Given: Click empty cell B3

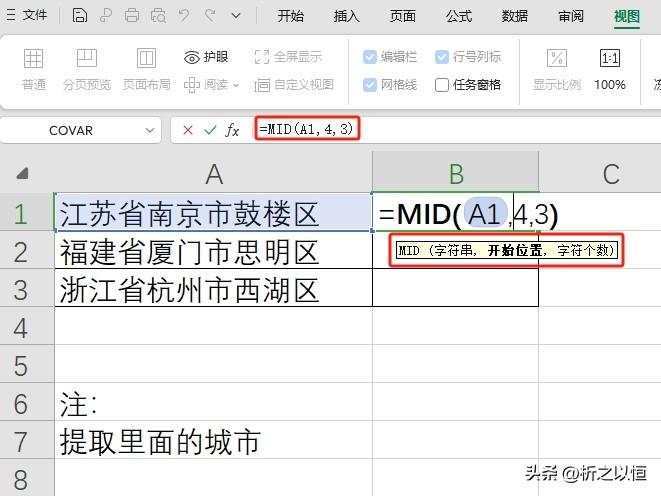Looking at the screenshot, I should 456,289.
